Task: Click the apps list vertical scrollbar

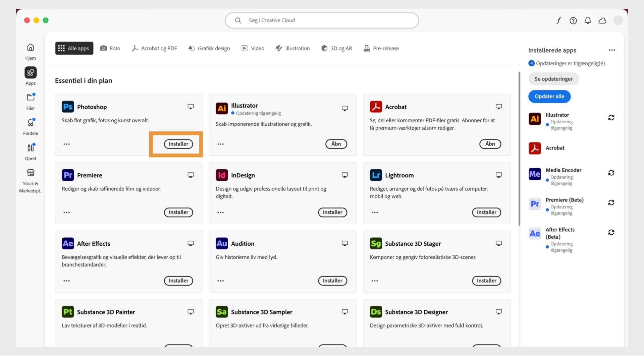Action: 519,149
